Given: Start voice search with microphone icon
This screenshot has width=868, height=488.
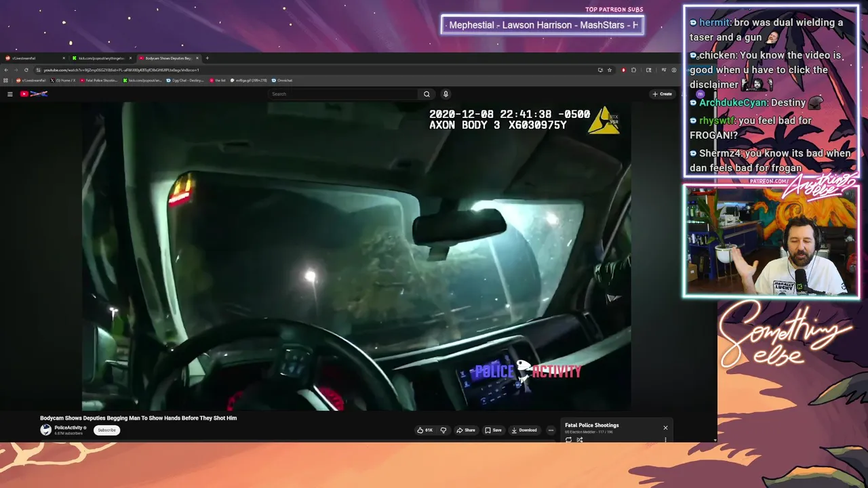Looking at the screenshot, I should pos(446,94).
